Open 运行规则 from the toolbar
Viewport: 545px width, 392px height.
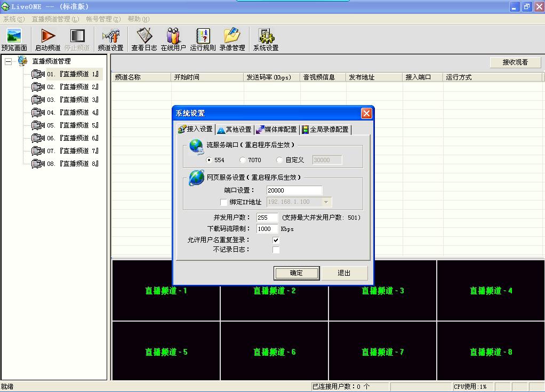click(x=203, y=36)
